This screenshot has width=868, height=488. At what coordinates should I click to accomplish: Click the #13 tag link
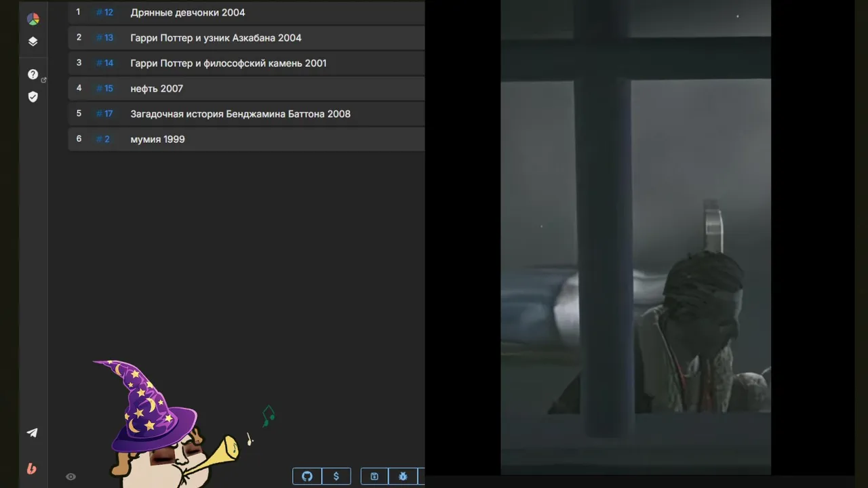click(x=104, y=38)
